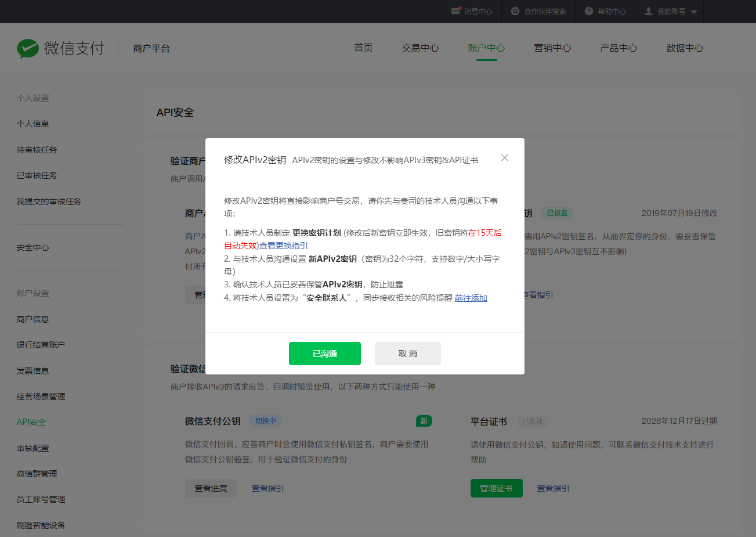Open 营销中心 navigation tab
Viewport: 756px width, 537px height.
coord(553,48)
